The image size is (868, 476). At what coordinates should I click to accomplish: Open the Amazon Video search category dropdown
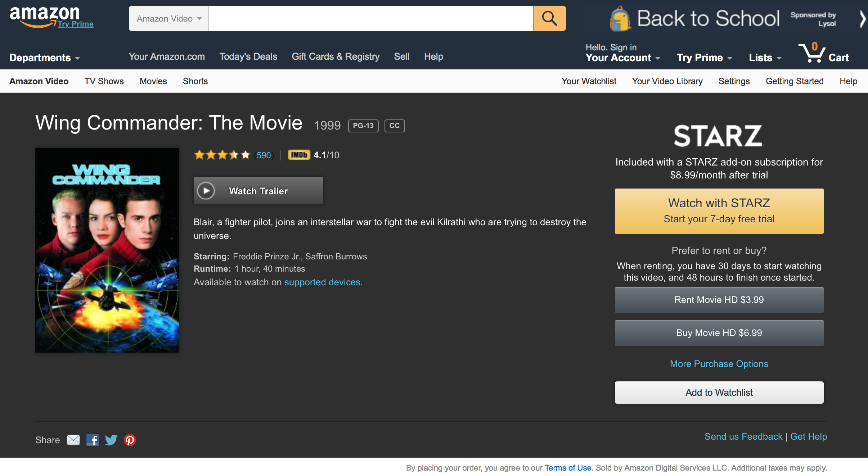pyautogui.click(x=168, y=18)
